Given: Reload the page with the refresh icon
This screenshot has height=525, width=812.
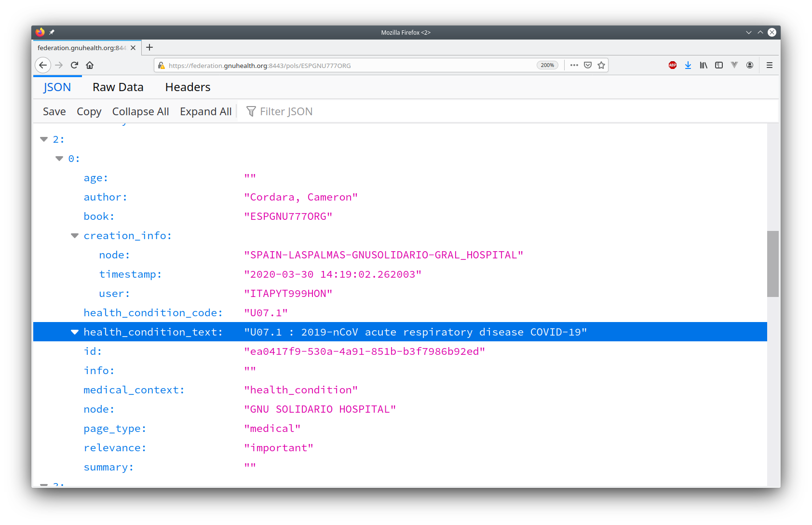Looking at the screenshot, I should (x=74, y=65).
